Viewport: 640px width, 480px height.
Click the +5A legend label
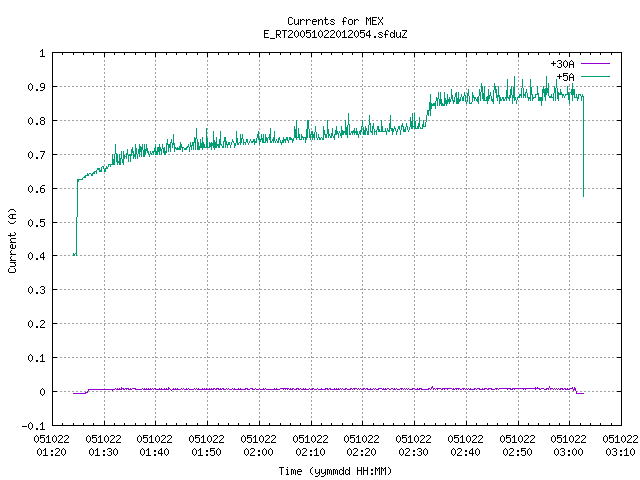pyautogui.click(x=565, y=77)
